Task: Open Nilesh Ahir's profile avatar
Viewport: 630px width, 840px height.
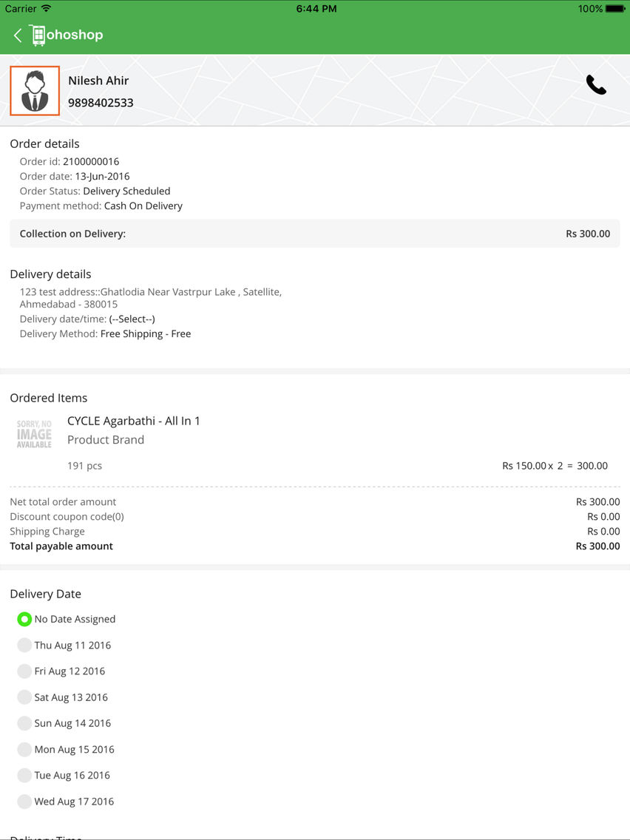Action: pyautogui.click(x=35, y=90)
